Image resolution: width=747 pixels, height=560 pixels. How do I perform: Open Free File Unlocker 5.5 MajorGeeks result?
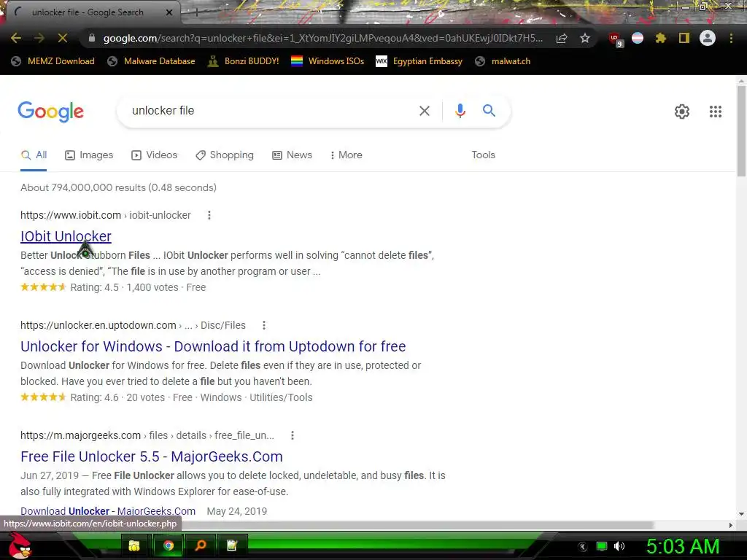tap(152, 456)
